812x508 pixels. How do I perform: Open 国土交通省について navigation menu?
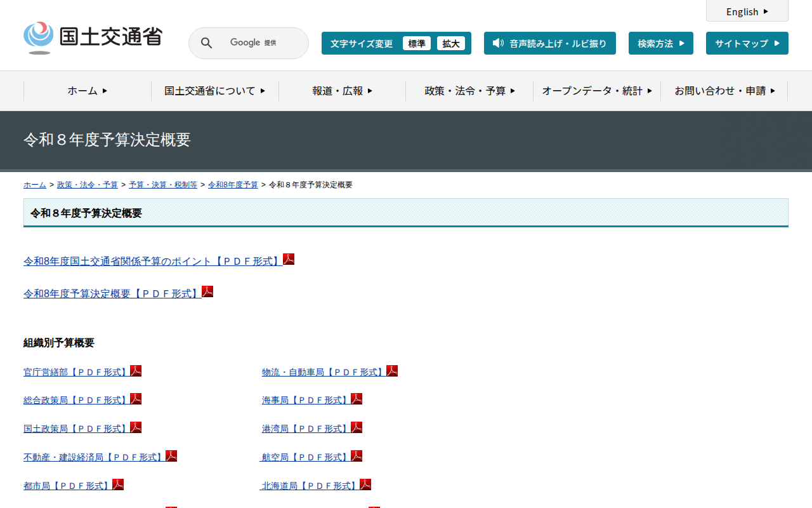(215, 91)
